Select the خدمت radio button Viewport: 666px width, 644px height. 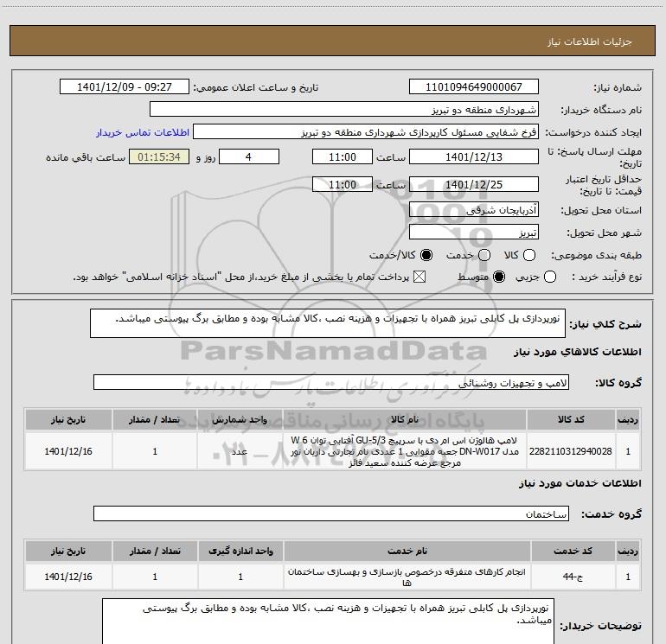pos(484,255)
